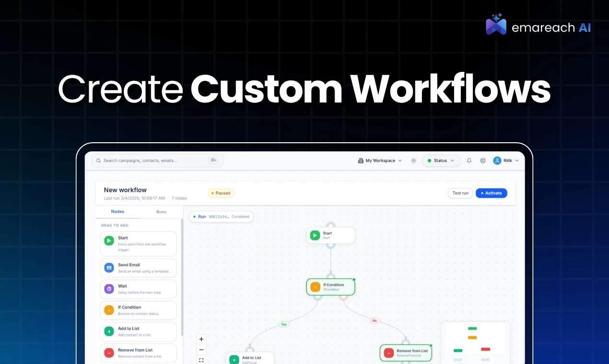Click the 'Branch on contact status.' text
Screen dimensions: 609x364
click(139, 314)
